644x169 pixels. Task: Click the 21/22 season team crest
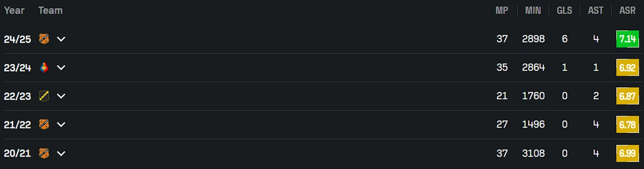click(x=44, y=124)
